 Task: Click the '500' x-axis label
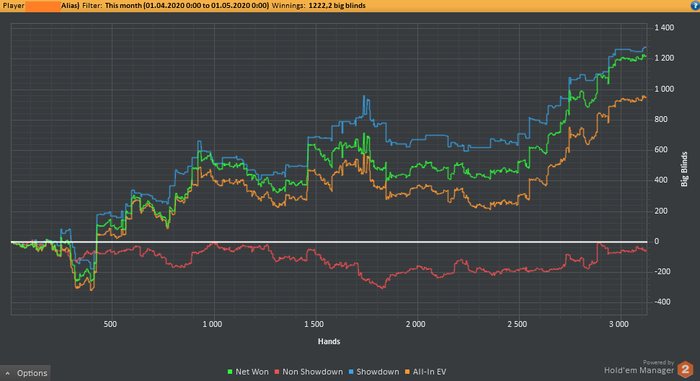tap(110, 324)
